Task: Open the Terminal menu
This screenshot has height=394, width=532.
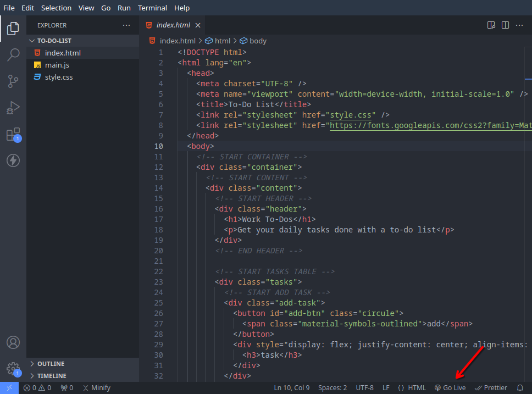Action: [x=152, y=8]
